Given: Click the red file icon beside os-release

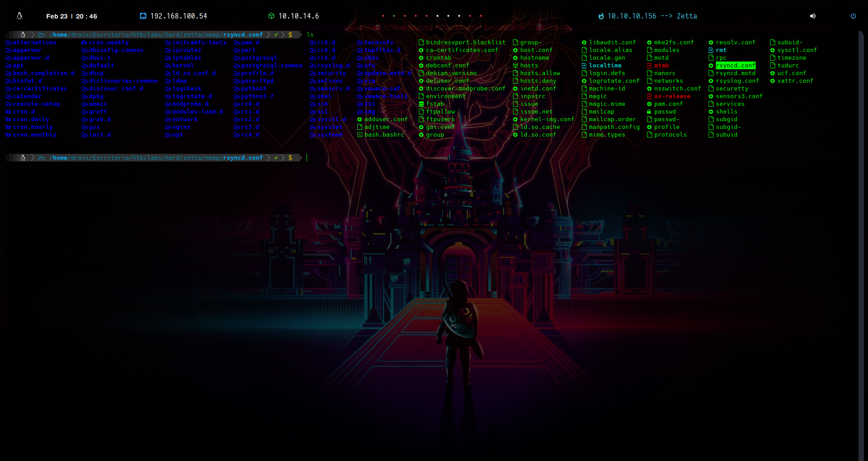Looking at the screenshot, I should pos(649,96).
